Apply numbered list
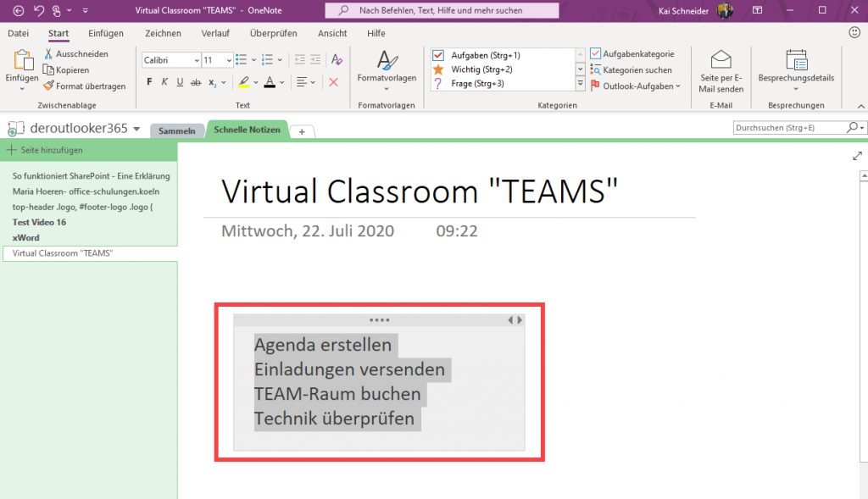This screenshot has height=499, width=868. (267, 59)
